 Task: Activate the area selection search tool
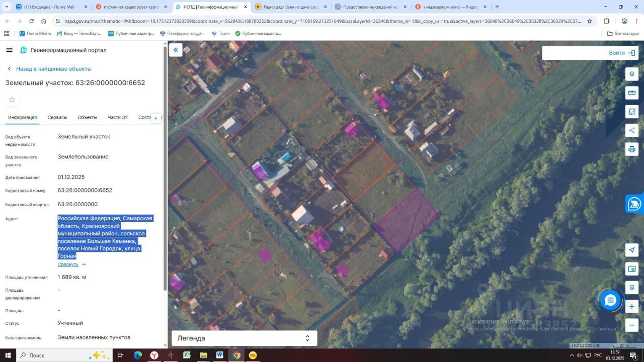[632, 112]
